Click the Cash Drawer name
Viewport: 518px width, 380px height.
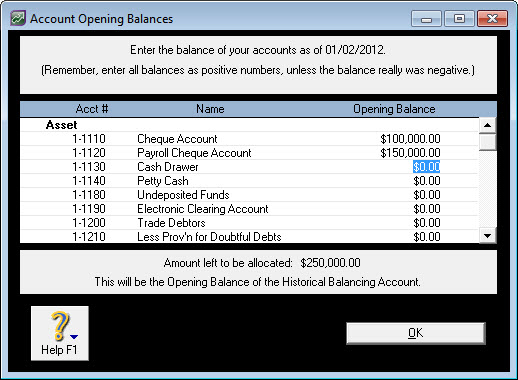168,167
